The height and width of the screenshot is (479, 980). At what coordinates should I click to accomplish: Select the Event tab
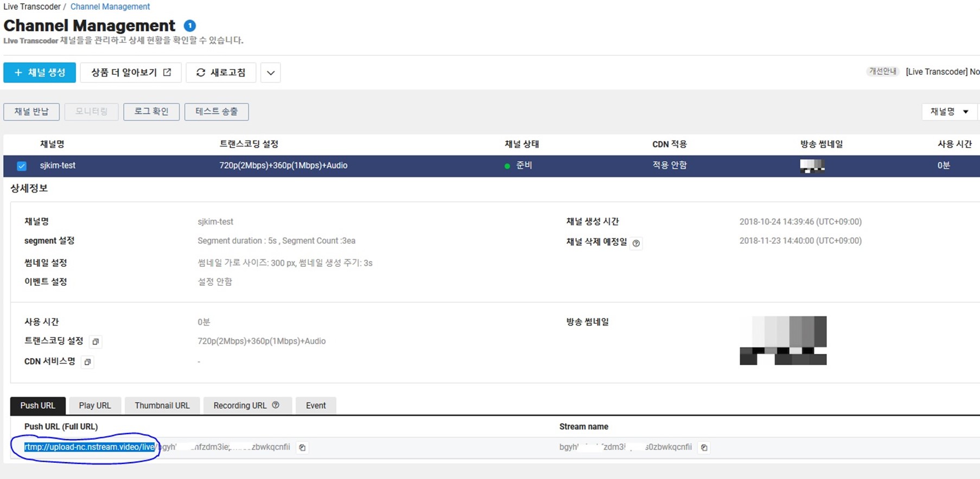pos(315,406)
